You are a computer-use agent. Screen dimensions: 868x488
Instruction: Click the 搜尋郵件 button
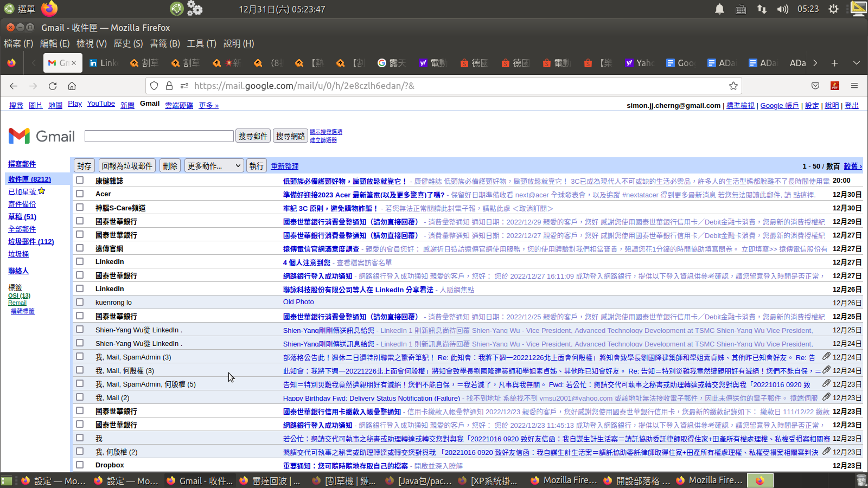pyautogui.click(x=253, y=136)
